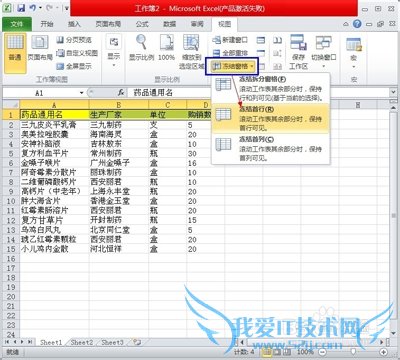
Task: Open the Undo history dropdown arrow
Action: (x=40, y=7)
